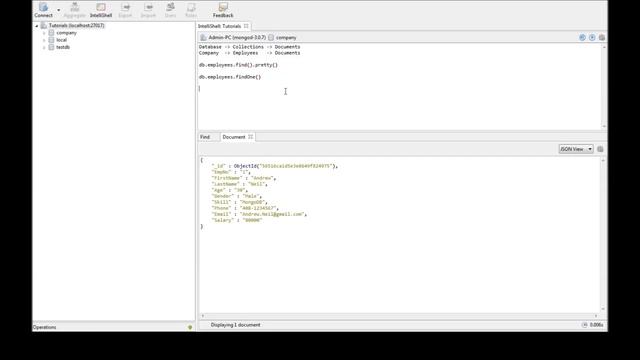Click the LastName "Neil" line in result
This screenshot has width=640, height=360.
click(240, 184)
